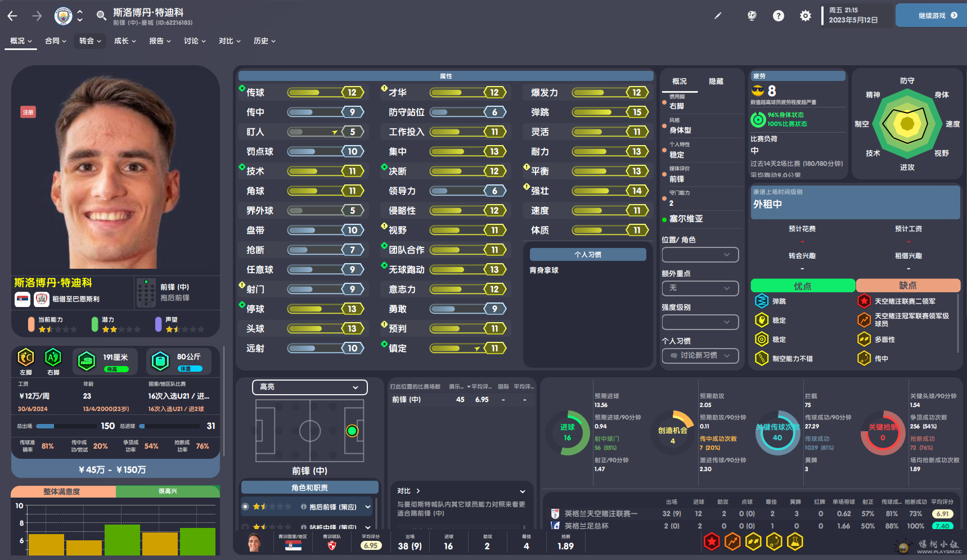This screenshot has height=560, width=967.
Task: Open the 额外重点 dropdown showing 无
Action: pos(700,288)
